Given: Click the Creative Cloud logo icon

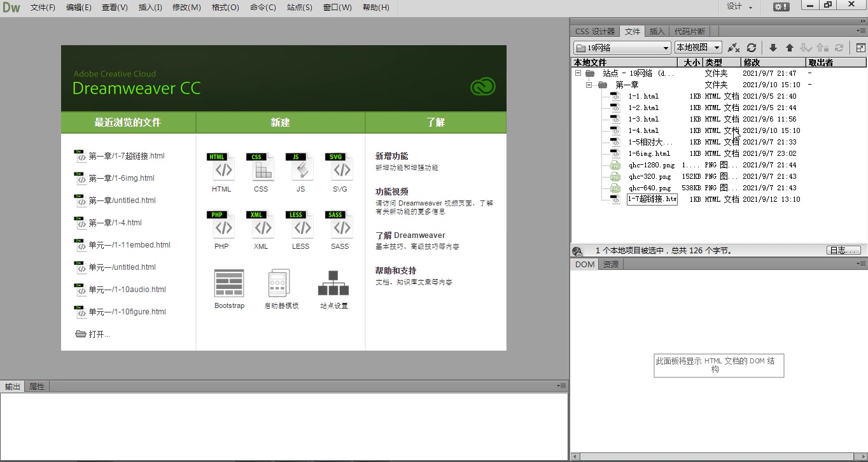Looking at the screenshot, I should click(x=483, y=87).
